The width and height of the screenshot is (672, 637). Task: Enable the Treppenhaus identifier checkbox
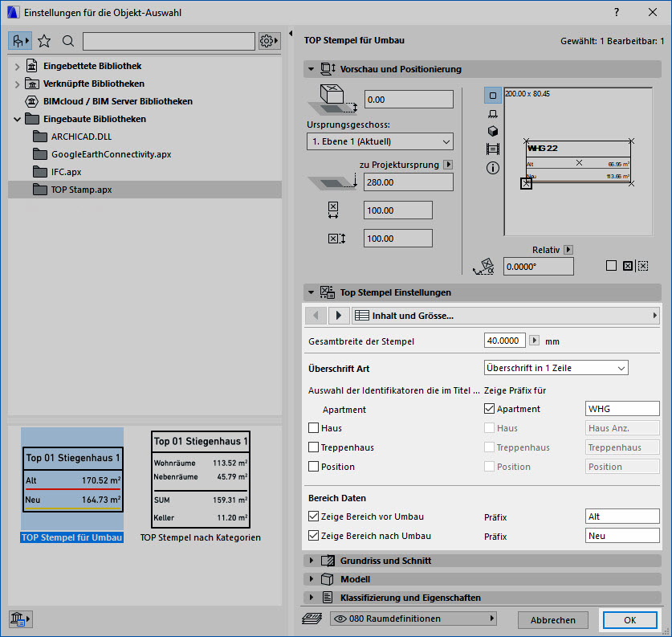(x=314, y=447)
